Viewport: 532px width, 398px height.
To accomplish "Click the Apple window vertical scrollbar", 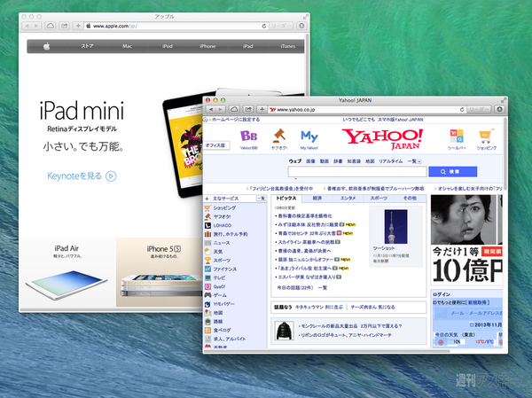I will coord(308,65).
